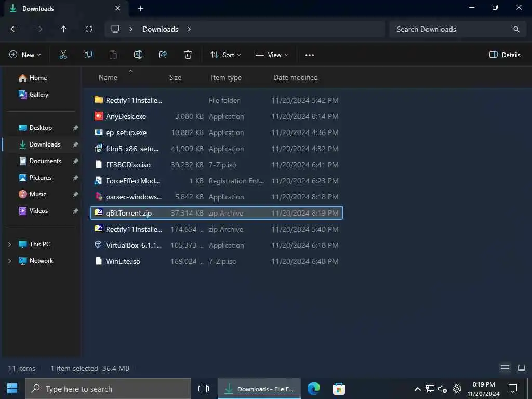Unpin Desktop via its pin icon
This screenshot has width=532, height=399.
(x=75, y=128)
